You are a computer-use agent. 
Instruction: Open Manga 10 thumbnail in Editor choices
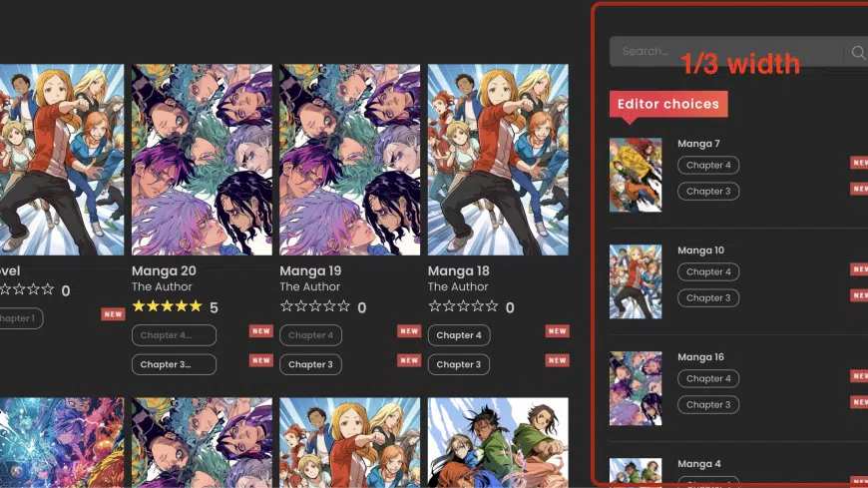coord(636,281)
